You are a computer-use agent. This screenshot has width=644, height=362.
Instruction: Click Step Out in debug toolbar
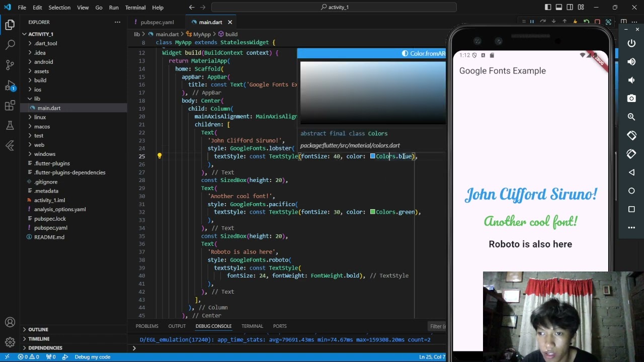pos(565,22)
